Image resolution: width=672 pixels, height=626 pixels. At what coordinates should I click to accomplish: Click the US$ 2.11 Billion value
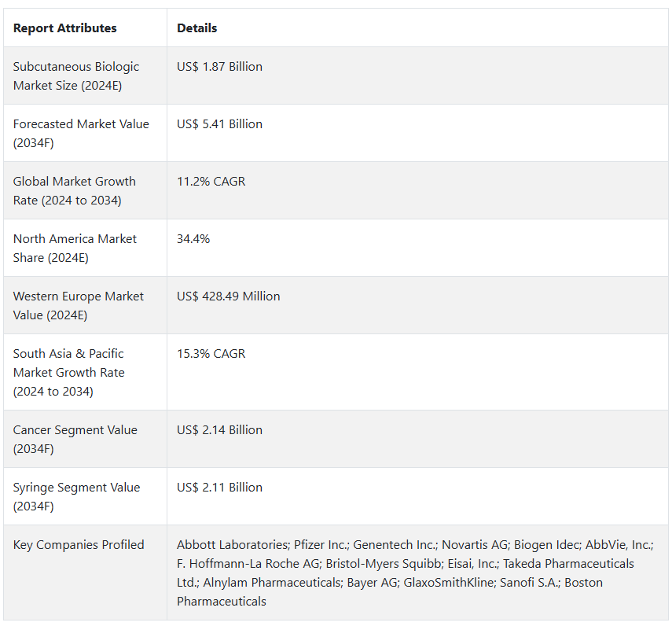tap(219, 488)
